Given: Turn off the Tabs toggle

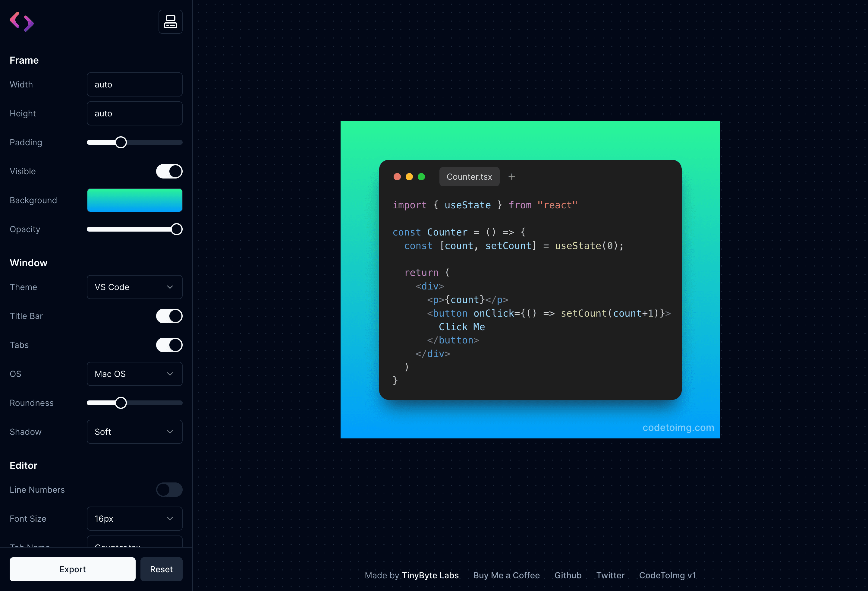Looking at the screenshot, I should [x=169, y=345].
